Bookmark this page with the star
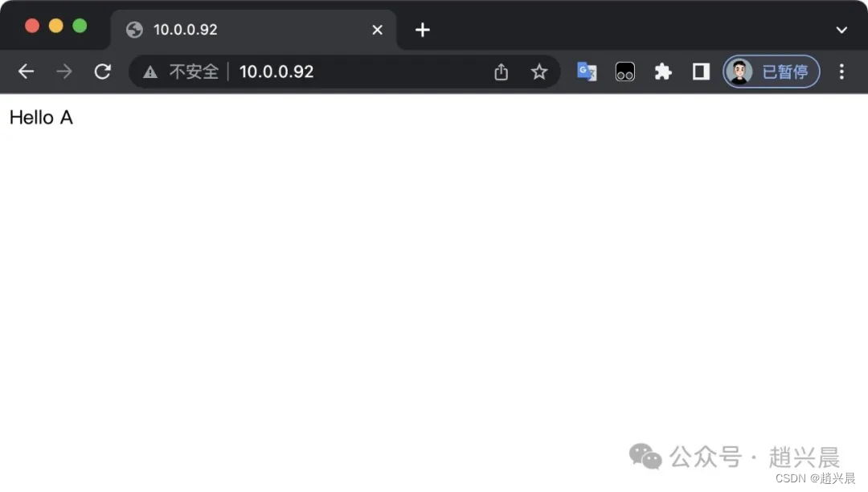The height and width of the screenshot is (492, 868). coord(539,72)
